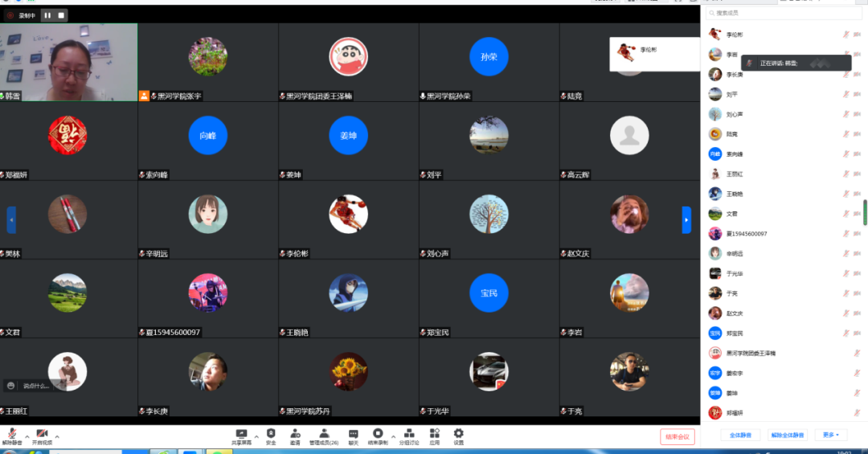Click the 邀请 invite participants icon
868x454 pixels.
295,436
